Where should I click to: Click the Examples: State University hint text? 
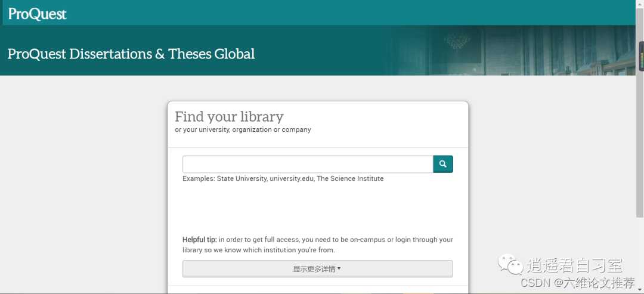[x=283, y=179]
